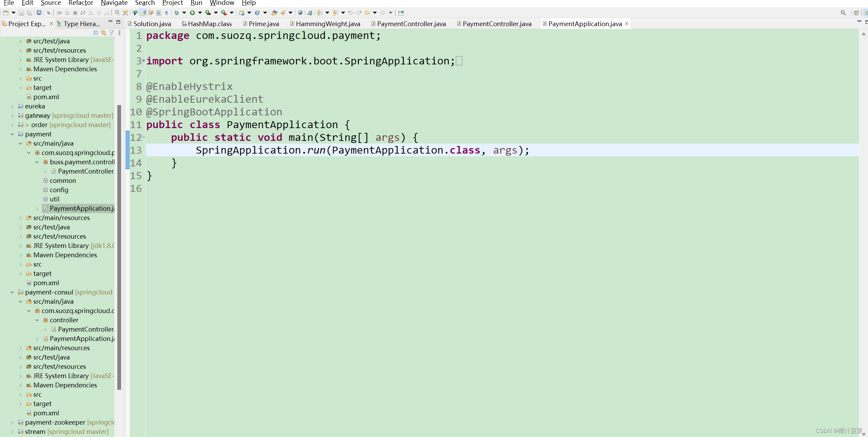Close the Project Explorer view

coord(51,23)
